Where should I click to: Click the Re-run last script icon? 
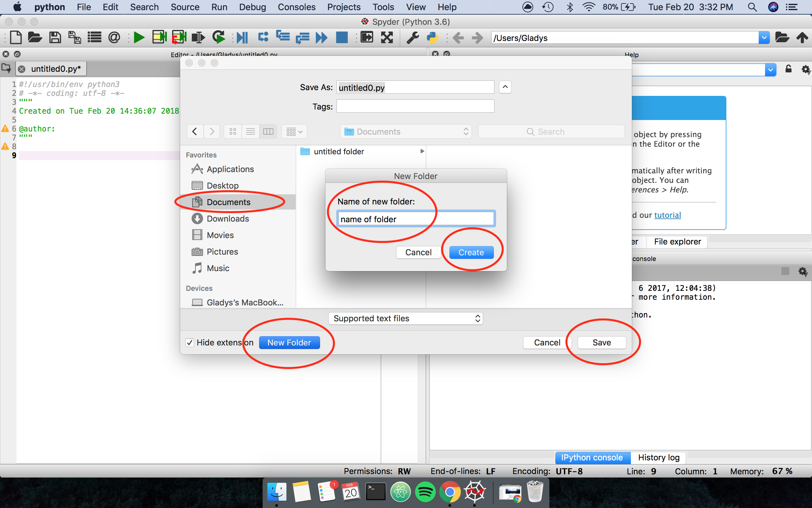219,37
